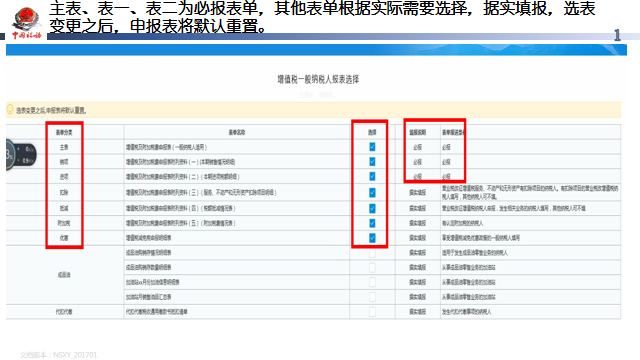The height and width of the screenshot is (360, 640).
Task: Click the info icon in yellow notice bar
Action: click(x=10, y=109)
